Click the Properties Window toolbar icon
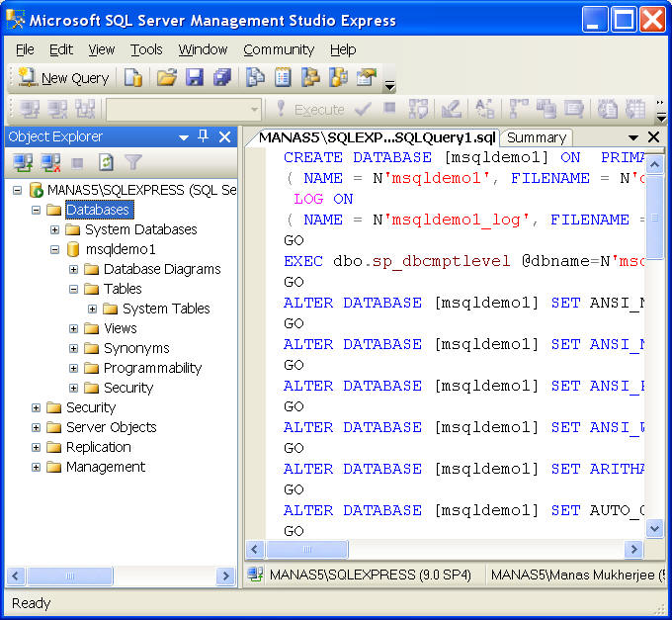The width and height of the screenshot is (672, 620). [x=367, y=77]
